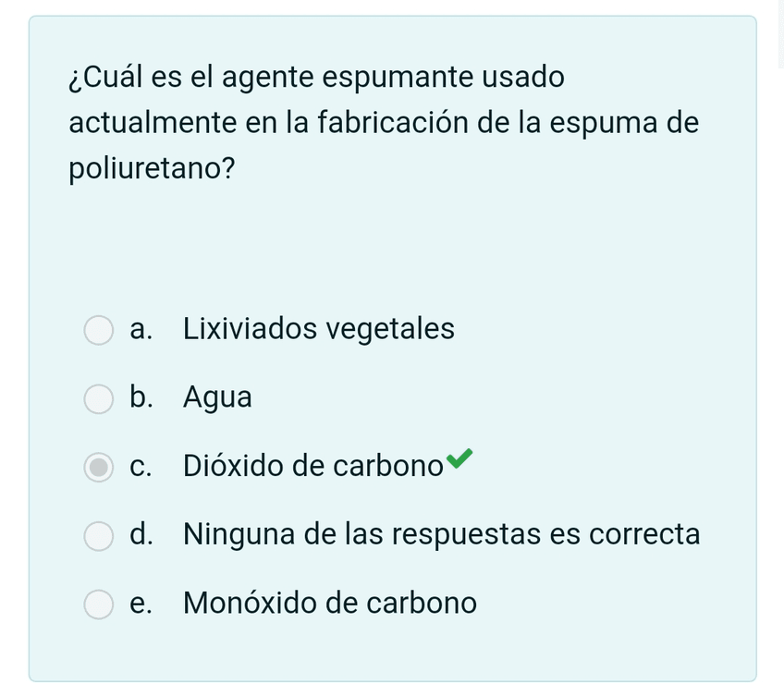Click 'Ninguna de las respuestas es correcta' text
784x696 pixels.
[441, 534]
